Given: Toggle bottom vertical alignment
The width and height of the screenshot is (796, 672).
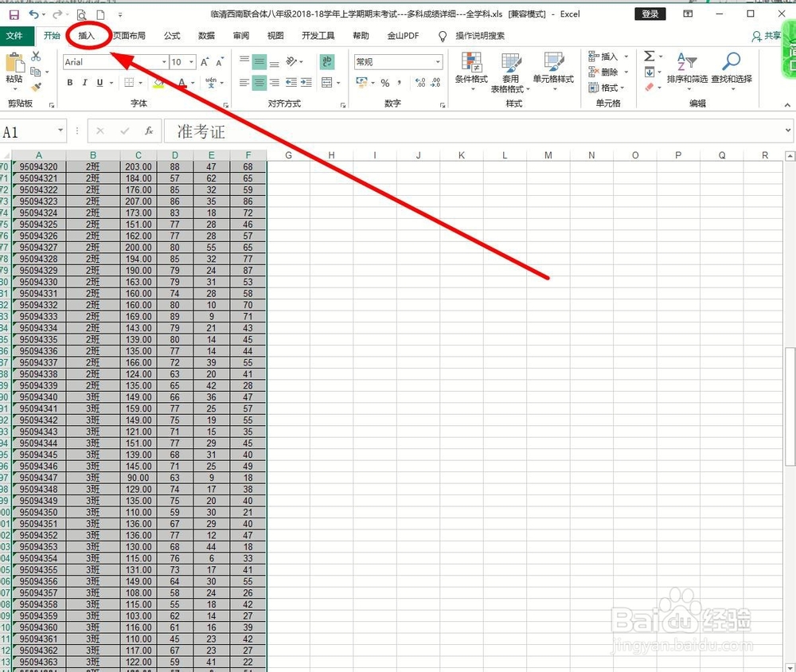Looking at the screenshot, I should (274, 62).
